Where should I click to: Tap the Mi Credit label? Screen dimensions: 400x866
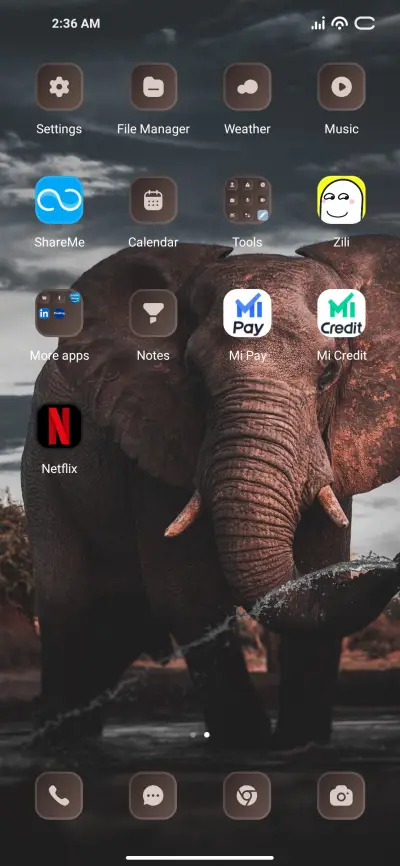tap(341, 356)
